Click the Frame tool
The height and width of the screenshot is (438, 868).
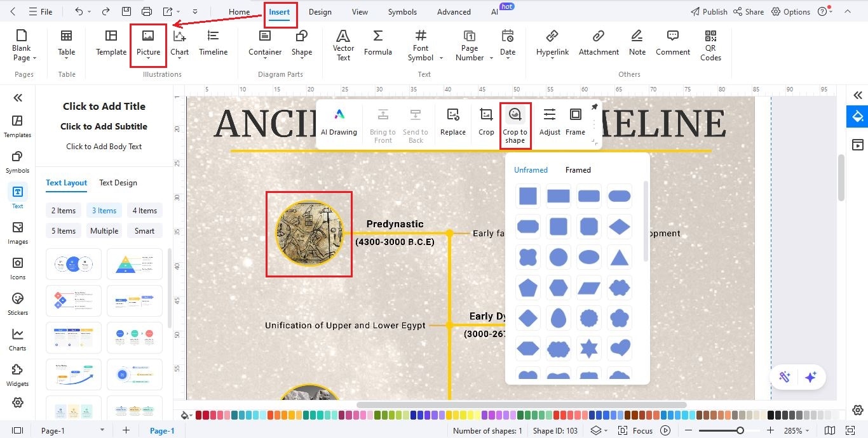point(575,123)
